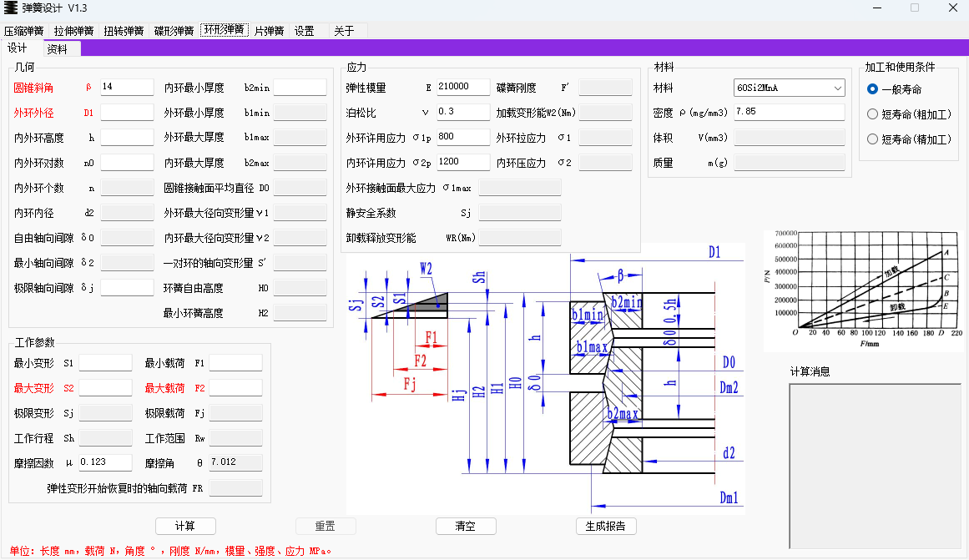
Task: Open the 设置 menu
Action: (x=304, y=29)
